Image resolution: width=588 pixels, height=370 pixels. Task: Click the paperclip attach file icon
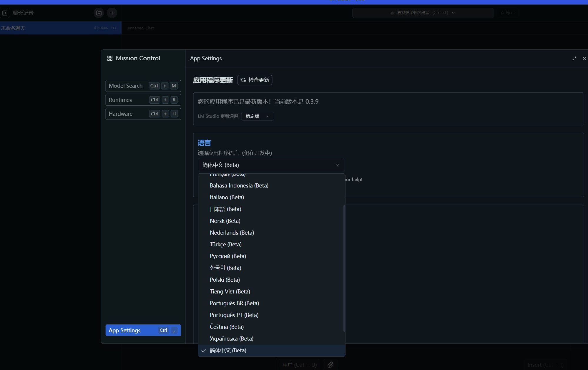[x=330, y=365]
